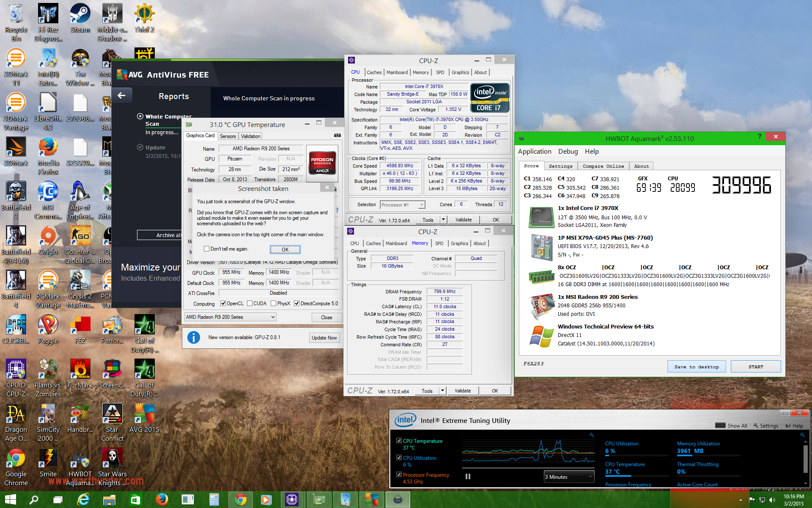Click the CPU Temperature bar in right panel
The height and width of the screenshot is (508, 812).
pyautogui.click(x=636, y=476)
